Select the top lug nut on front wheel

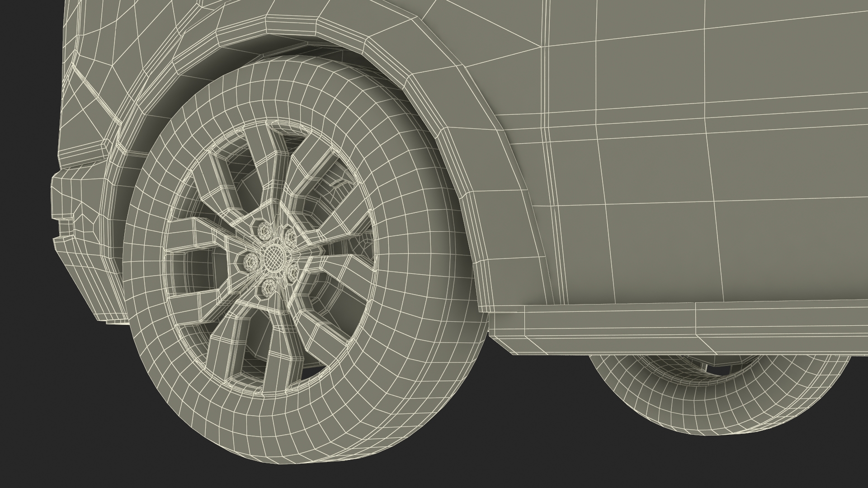tap(264, 231)
